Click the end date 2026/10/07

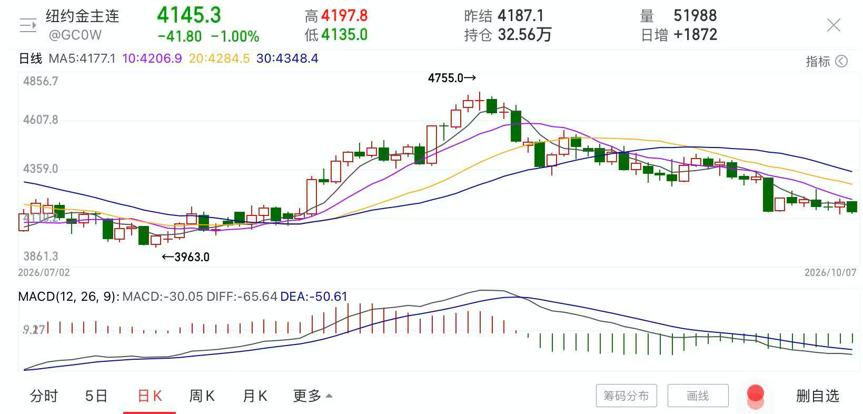coord(830,273)
